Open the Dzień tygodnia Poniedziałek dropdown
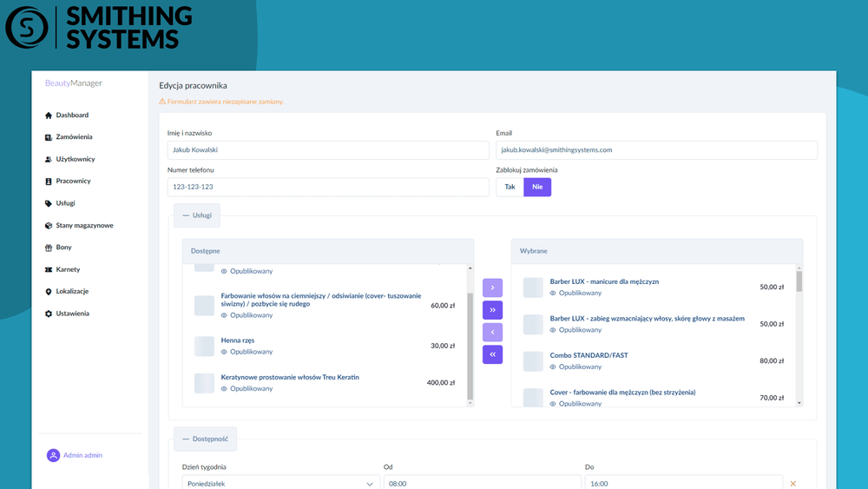Viewport: 868px width, 489px height. pos(281,484)
